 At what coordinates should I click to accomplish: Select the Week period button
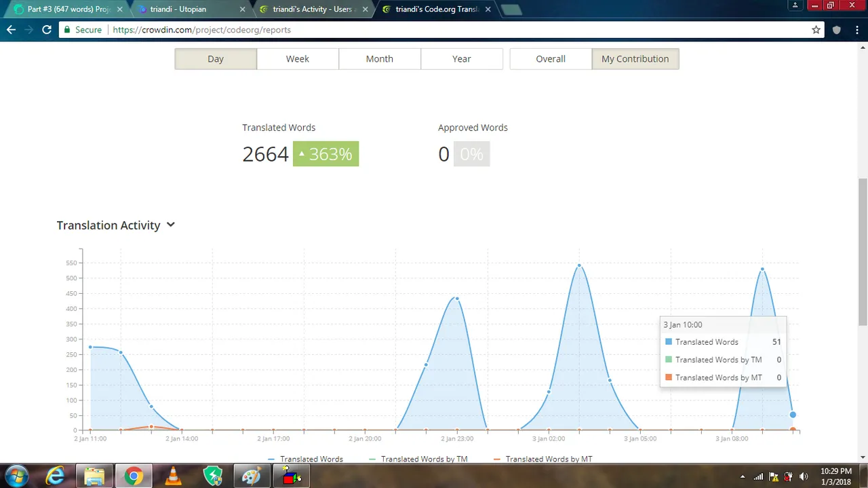(298, 59)
